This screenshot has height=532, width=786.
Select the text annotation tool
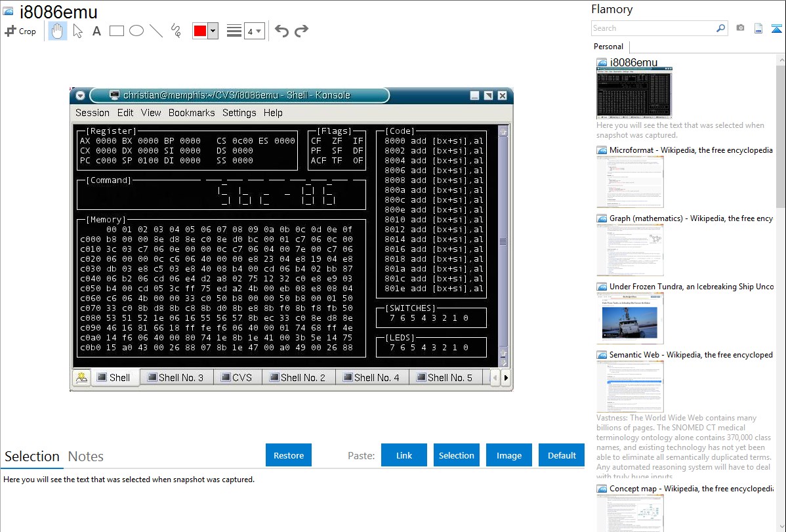click(96, 31)
